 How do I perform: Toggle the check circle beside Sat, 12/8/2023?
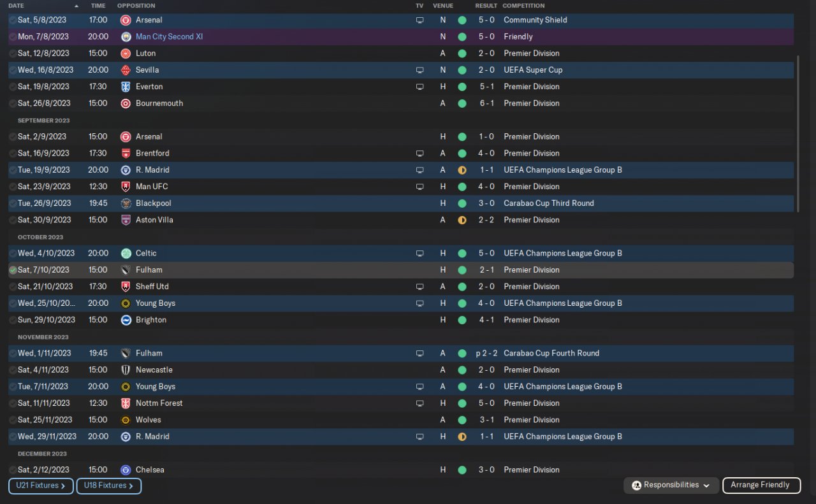click(x=13, y=54)
